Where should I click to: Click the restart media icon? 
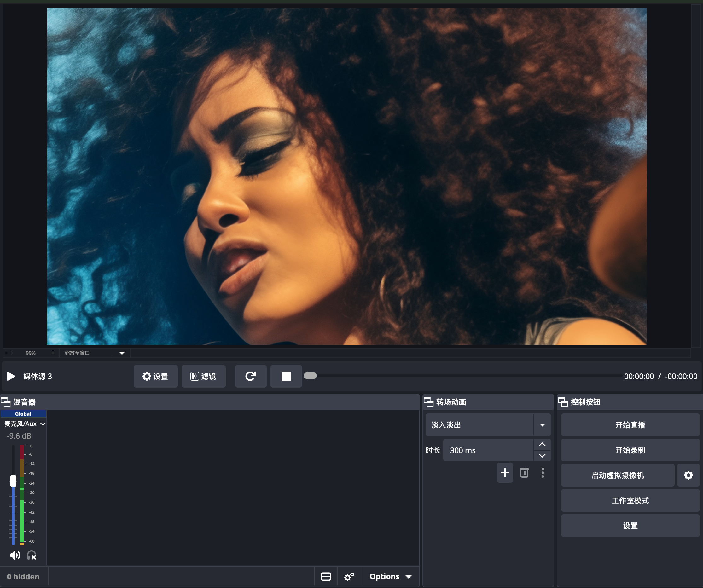click(250, 376)
